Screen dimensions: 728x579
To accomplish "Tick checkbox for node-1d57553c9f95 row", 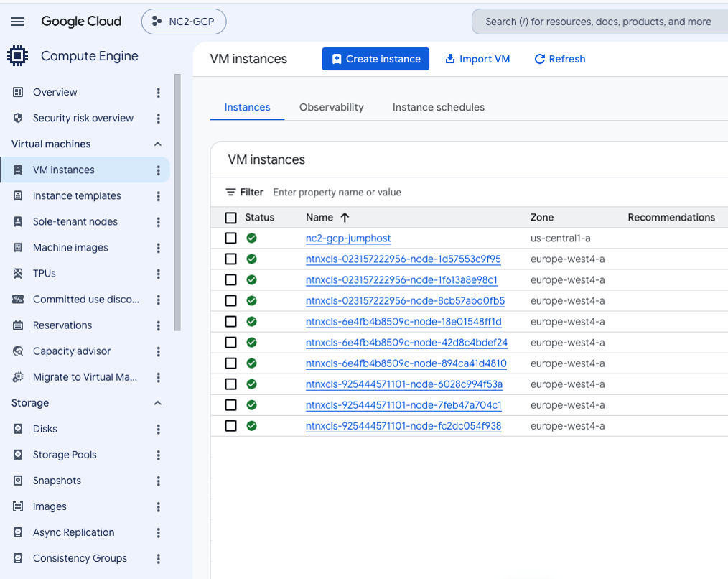I will pos(230,259).
